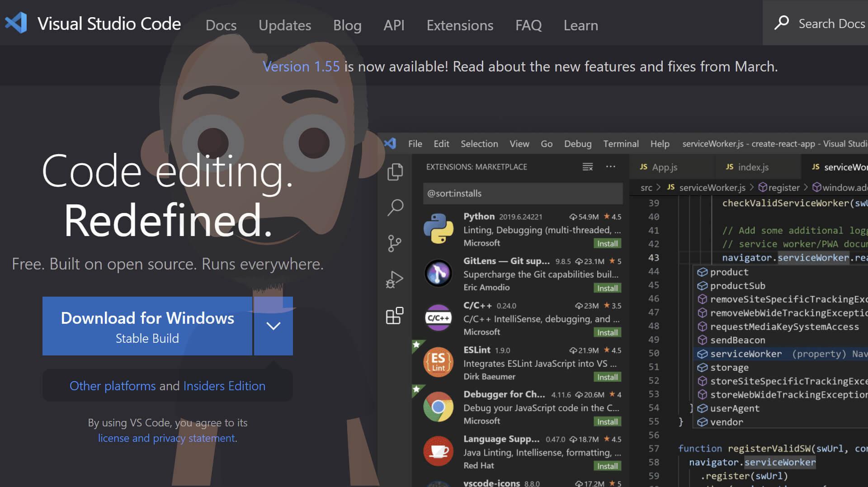Image resolution: width=868 pixels, height=487 pixels.
Task: Open the Extensions navigation item
Action: click(460, 25)
